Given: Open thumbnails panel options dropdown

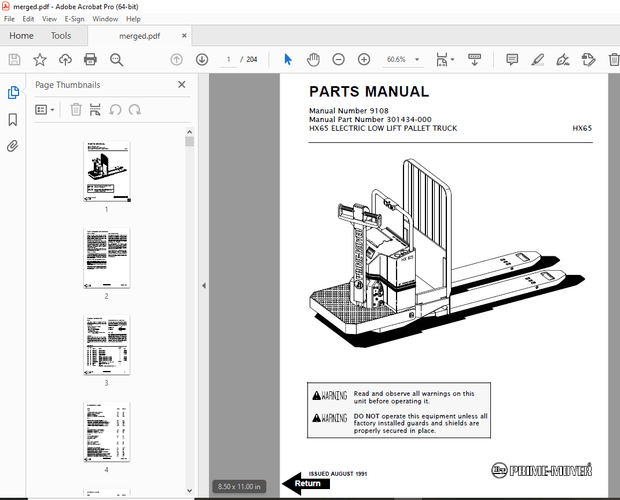Looking at the screenshot, I should pyautogui.click(x=45, y=109).
